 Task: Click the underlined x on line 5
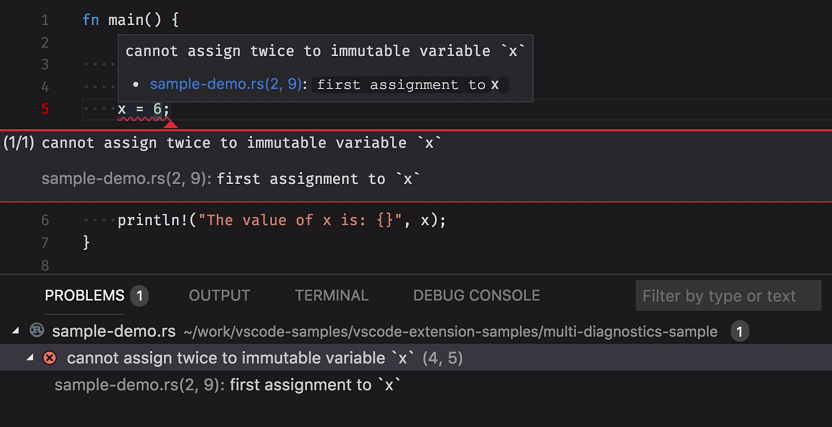click(x=122, y=109)
